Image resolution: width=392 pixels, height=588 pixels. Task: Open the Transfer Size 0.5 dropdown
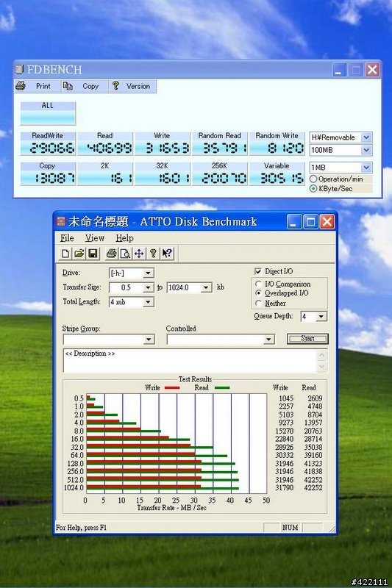pos(148,287)
